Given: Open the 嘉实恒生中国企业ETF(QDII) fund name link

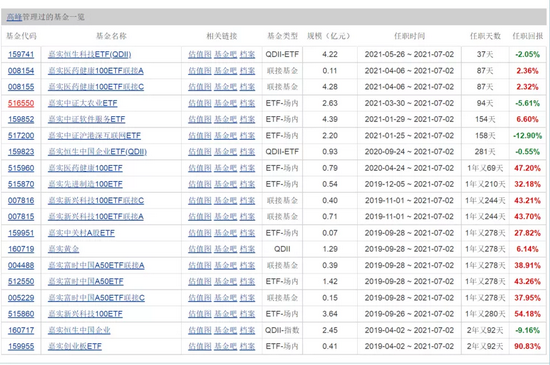Looking at the screenshot, I should click(x=97, y=152).
